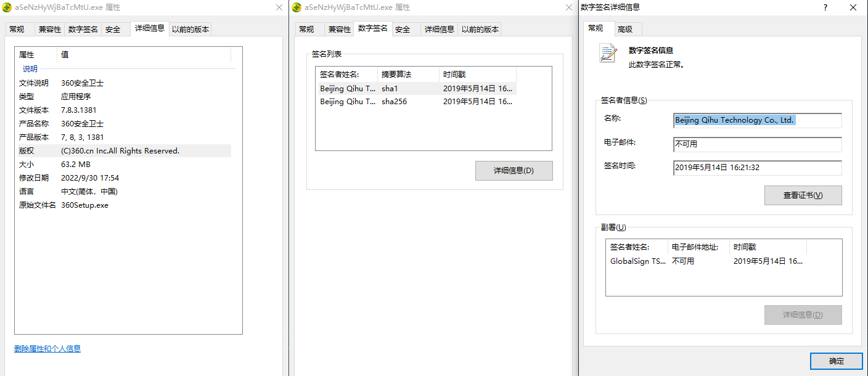Click the 签名时间 field
The width and height of the screenshot is (868, 376).
pyautogui.click(x=757, y=168)
